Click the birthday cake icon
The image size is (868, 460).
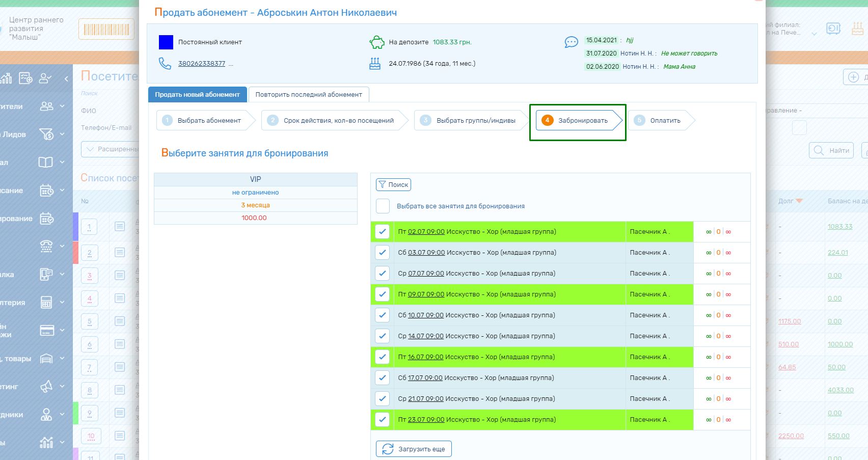tap(375, 64)
